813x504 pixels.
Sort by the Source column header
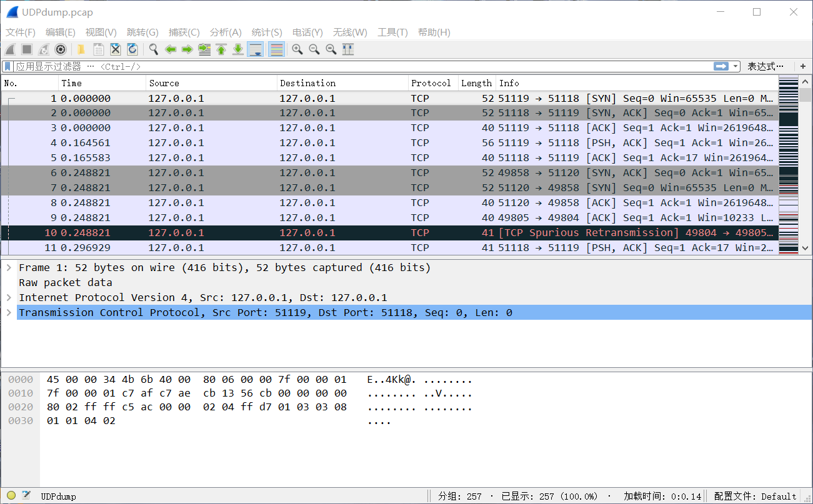coord(212,83)
